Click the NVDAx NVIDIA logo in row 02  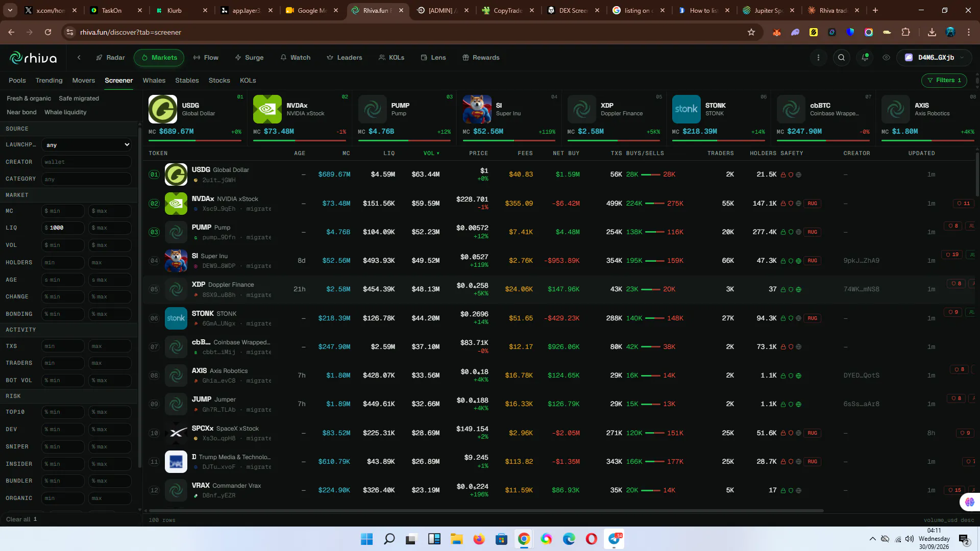(x=176, y=204)
